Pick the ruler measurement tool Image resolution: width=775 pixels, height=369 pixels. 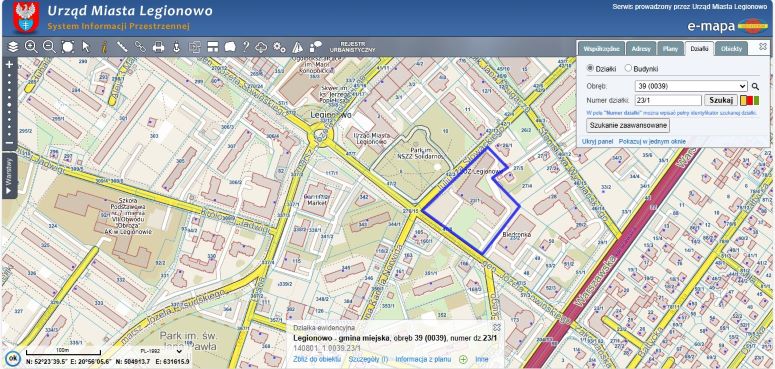[x=122, y=47]
